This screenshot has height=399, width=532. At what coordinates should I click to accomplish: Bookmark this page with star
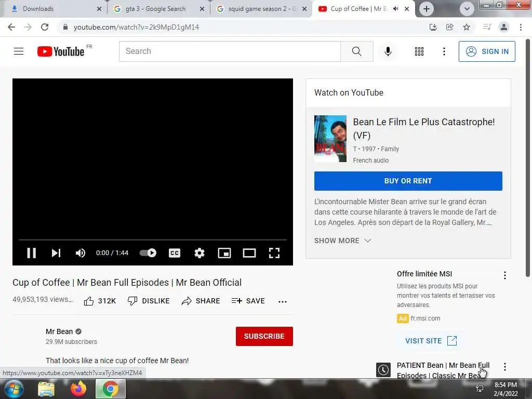pos(467,27)
